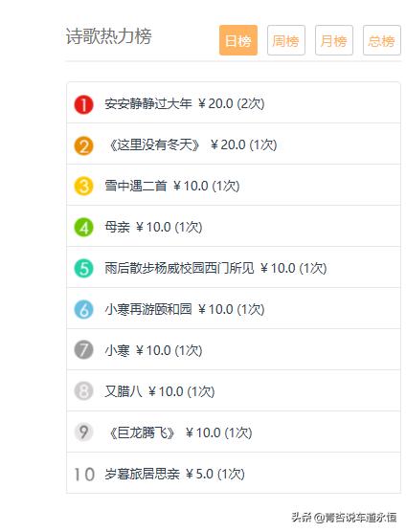The width and height of the screenshot is (406, 532).
Task: Open poem 雨后散步杨威校园西门所见
Action: pyautogui.click(x=179, y=268)
